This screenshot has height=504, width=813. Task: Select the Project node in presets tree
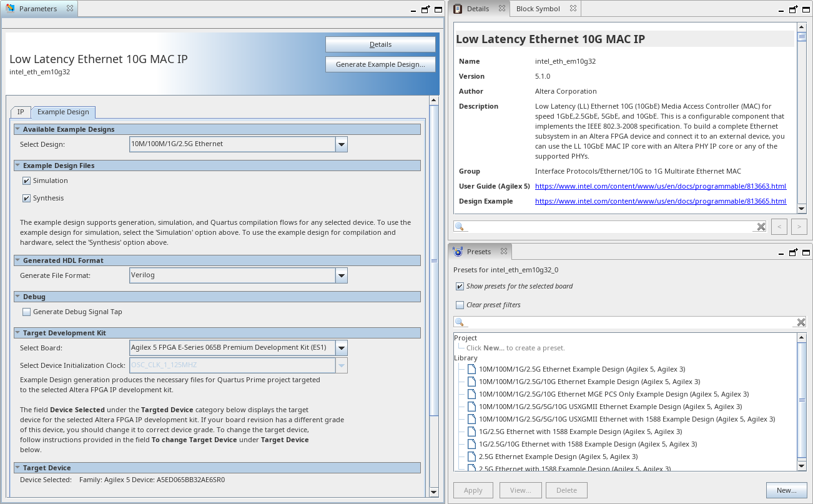(x=466, y=338)
